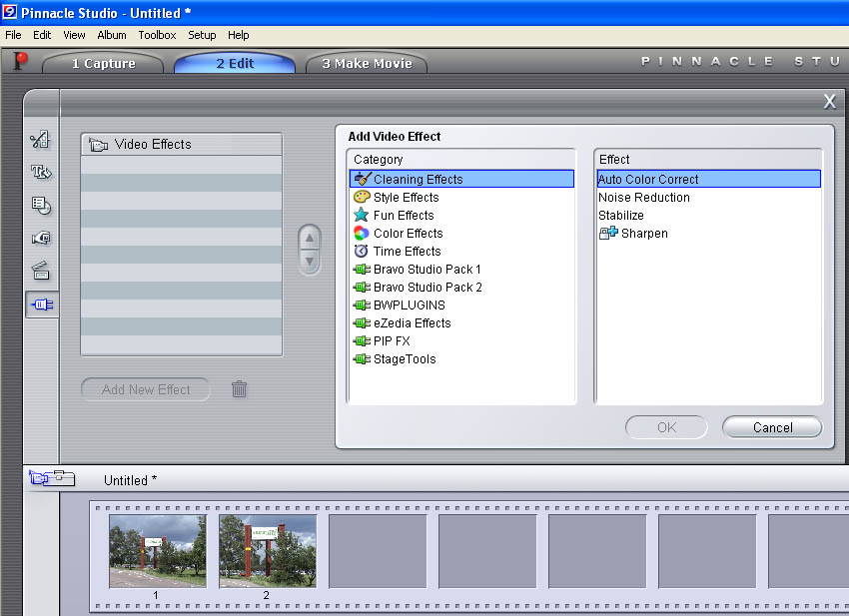
Task: Click the BWPLUGINS plug icon
Action: [362, 305]
